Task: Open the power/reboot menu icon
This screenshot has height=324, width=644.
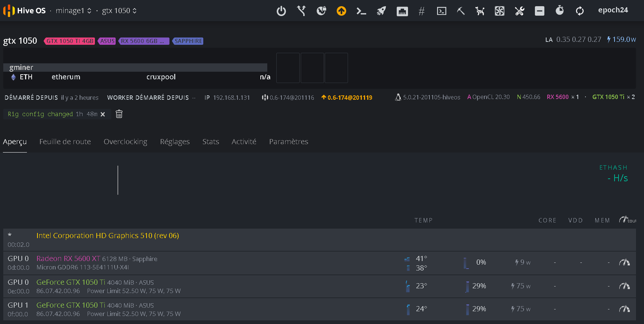Action: point(281,11)
